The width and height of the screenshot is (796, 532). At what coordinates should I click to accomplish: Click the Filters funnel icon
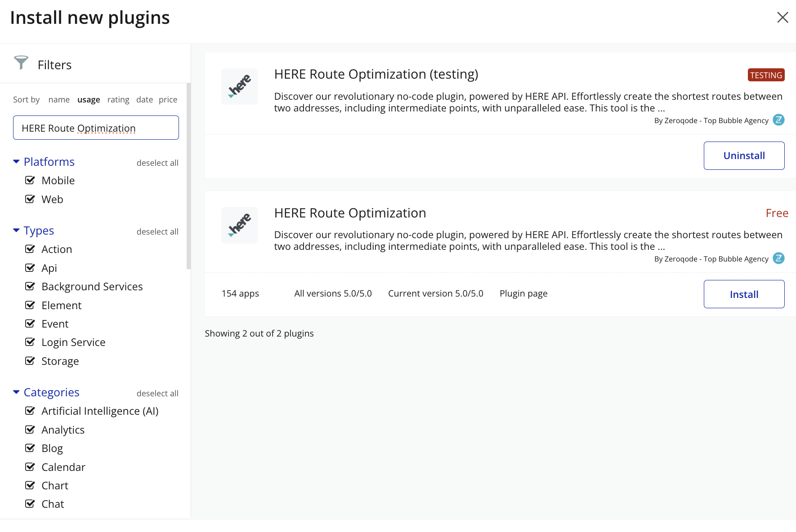21,63
